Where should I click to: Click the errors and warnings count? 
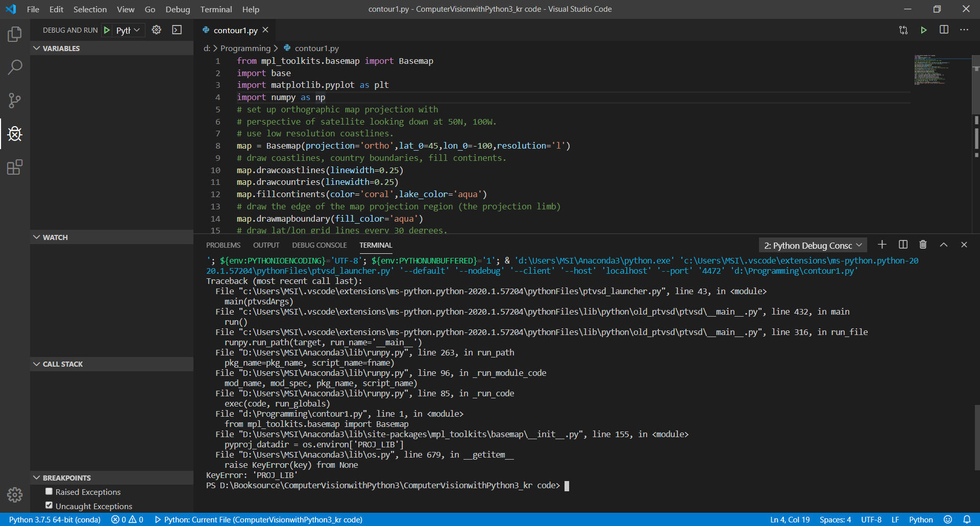click(127, 519)
